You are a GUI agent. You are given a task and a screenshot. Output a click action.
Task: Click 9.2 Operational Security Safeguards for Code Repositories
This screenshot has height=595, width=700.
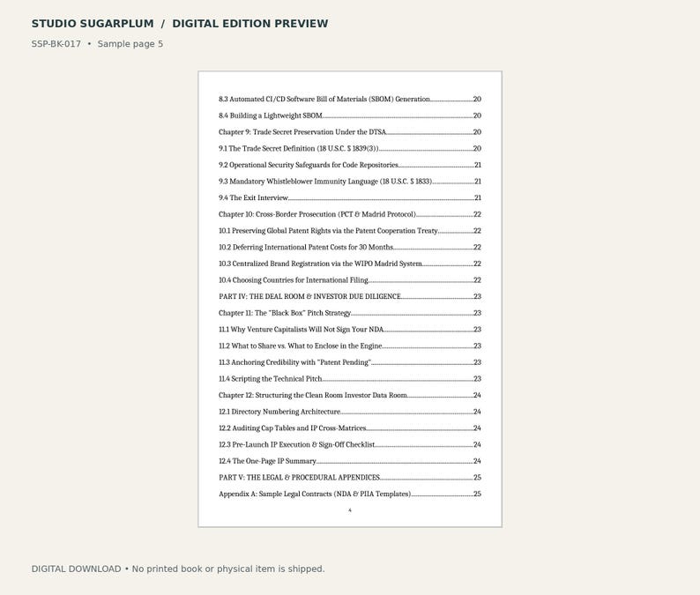tap(350, 165)
